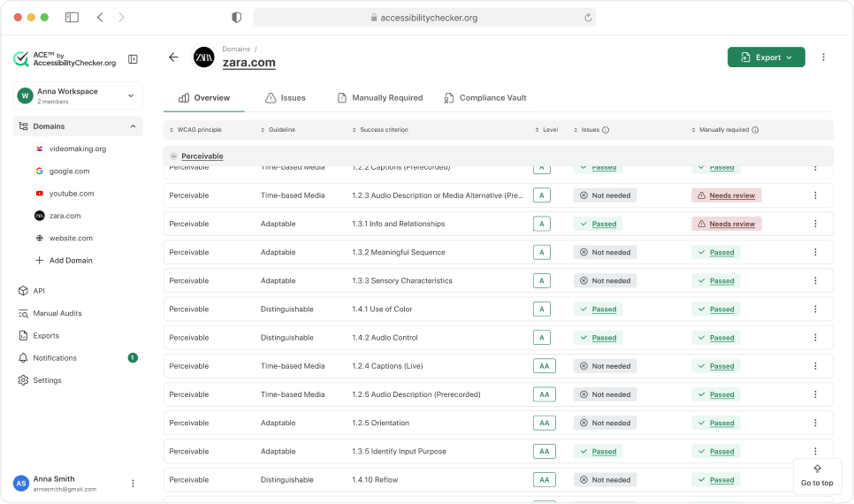The image size is (854, 504).
Task: Collapse the Perceivable group
Action: 173,156
